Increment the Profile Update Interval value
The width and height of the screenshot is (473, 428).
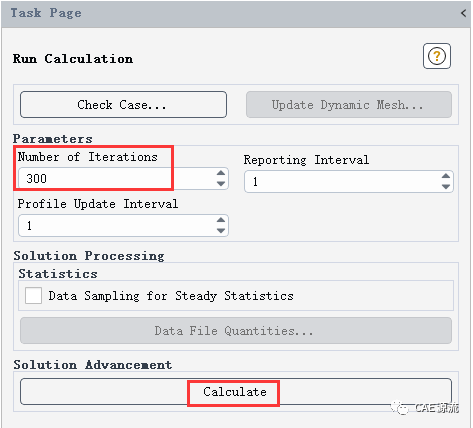(221, 220)
